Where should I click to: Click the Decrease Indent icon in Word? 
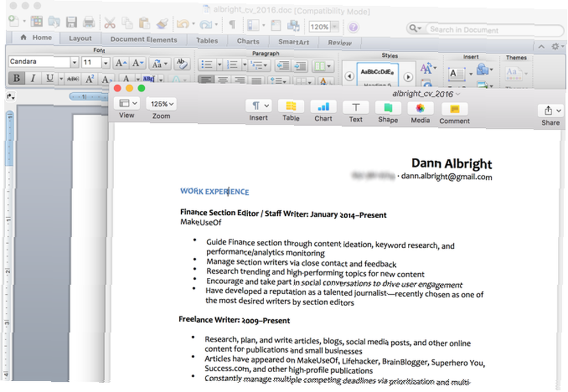coord(283,65)
